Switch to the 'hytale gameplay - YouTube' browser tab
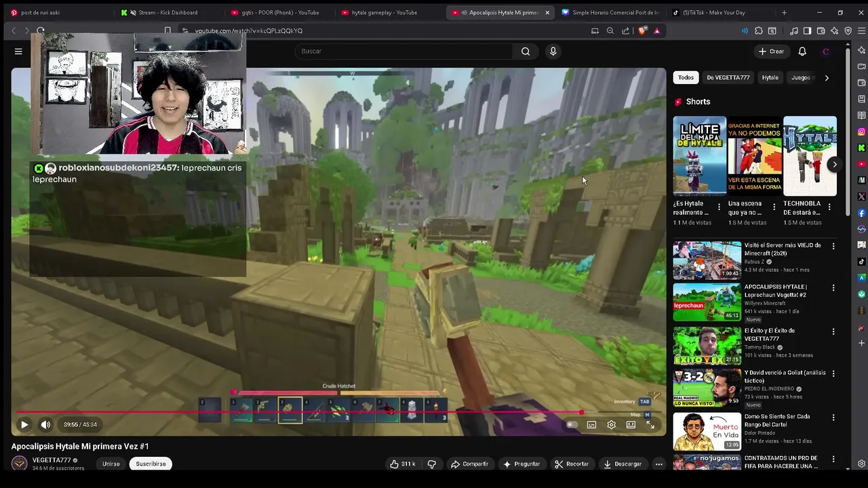Viewport: 868px width, 488px height. (x=385, y=12)
